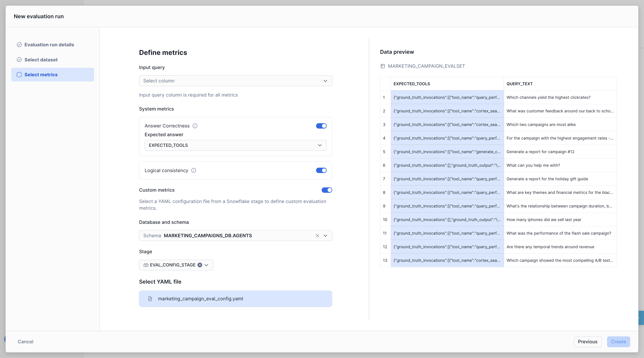Open the Select column dropdown for Input query

(x=235, y=81)
